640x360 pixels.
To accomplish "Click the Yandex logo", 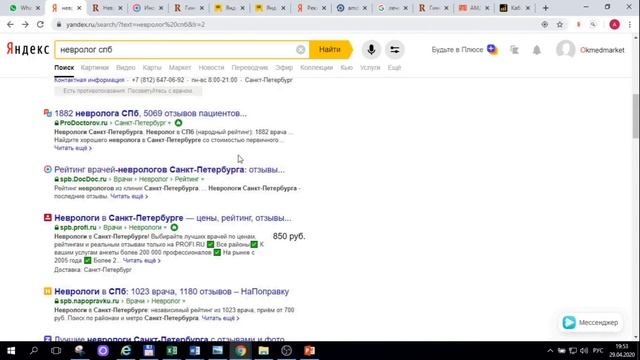I will (28, 49).
